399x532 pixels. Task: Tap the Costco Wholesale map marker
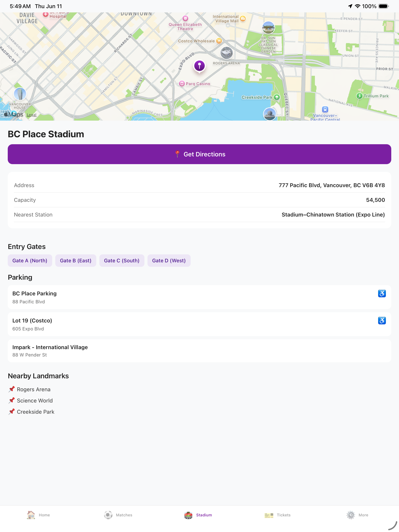click(x=219, y=41)
